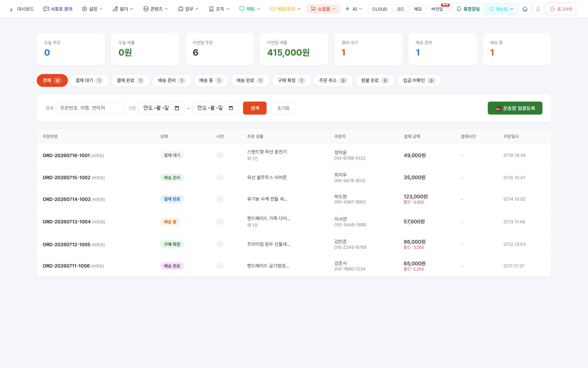Click the 결제 완료 status badge in table

172,199
